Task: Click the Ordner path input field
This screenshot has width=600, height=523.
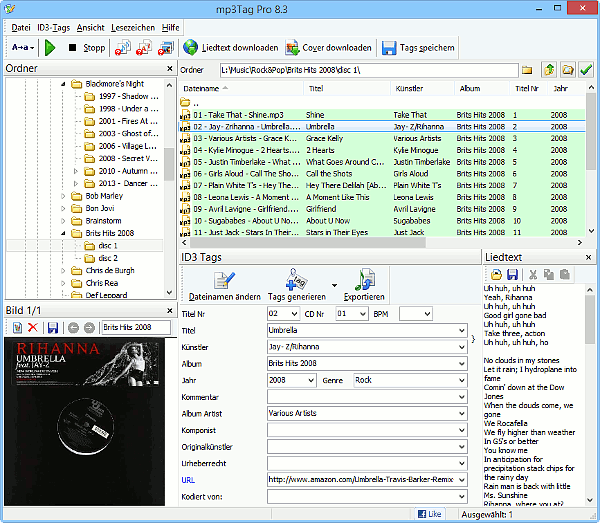Action: tap(369, 70)
